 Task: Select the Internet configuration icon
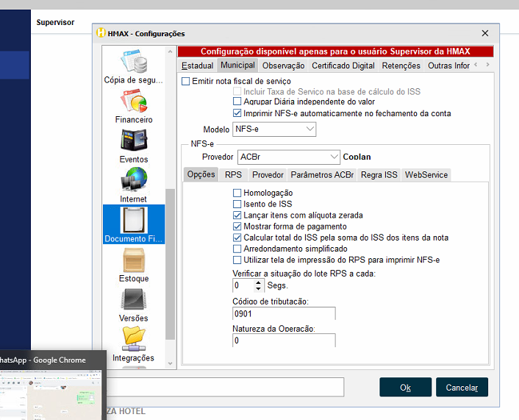tap(134, 180)
